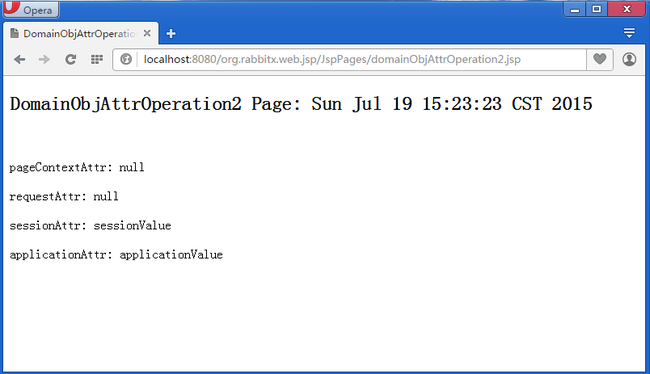Click the DomainObjAttrOperation2 Page heading
The image size is (650, 374).
(301, 104)
